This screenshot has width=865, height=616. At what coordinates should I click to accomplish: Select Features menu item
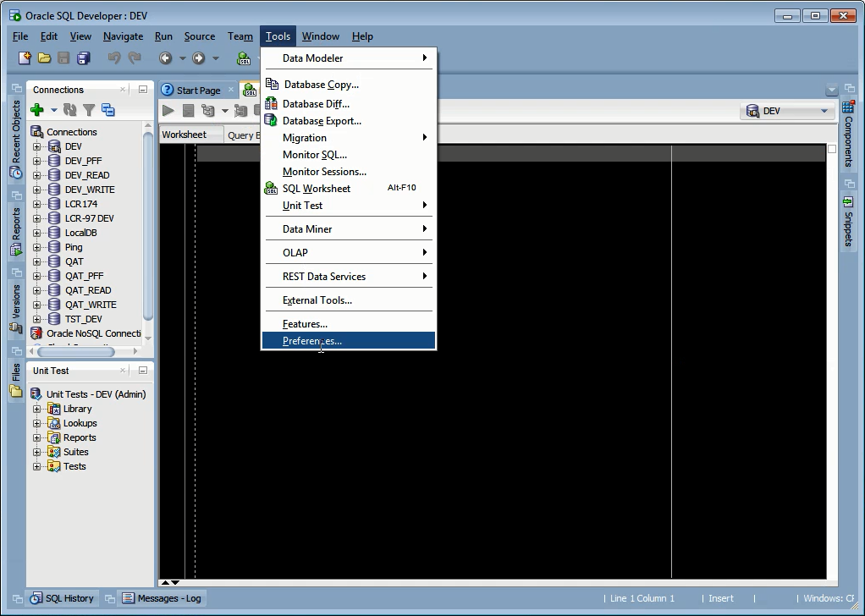[349, 324]
